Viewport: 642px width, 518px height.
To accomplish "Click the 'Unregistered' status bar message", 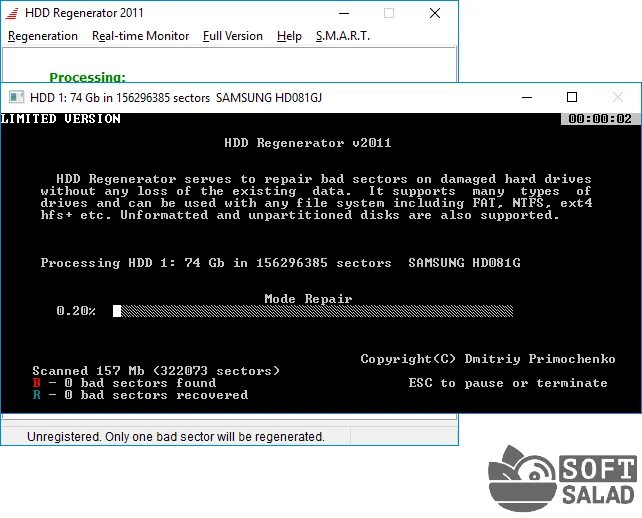I will (x=176, y=437).
